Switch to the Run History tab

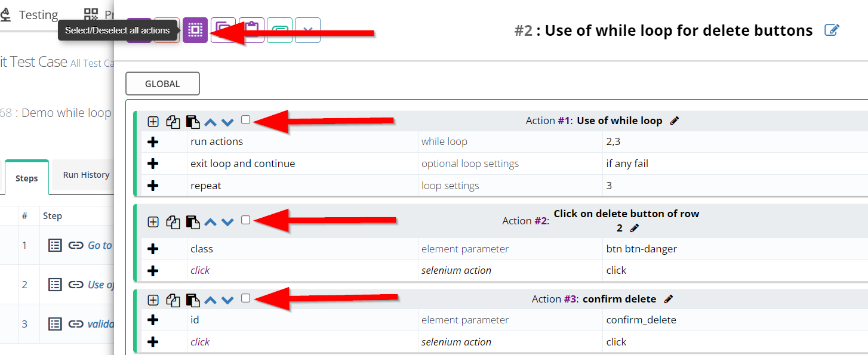coord(86,175)
